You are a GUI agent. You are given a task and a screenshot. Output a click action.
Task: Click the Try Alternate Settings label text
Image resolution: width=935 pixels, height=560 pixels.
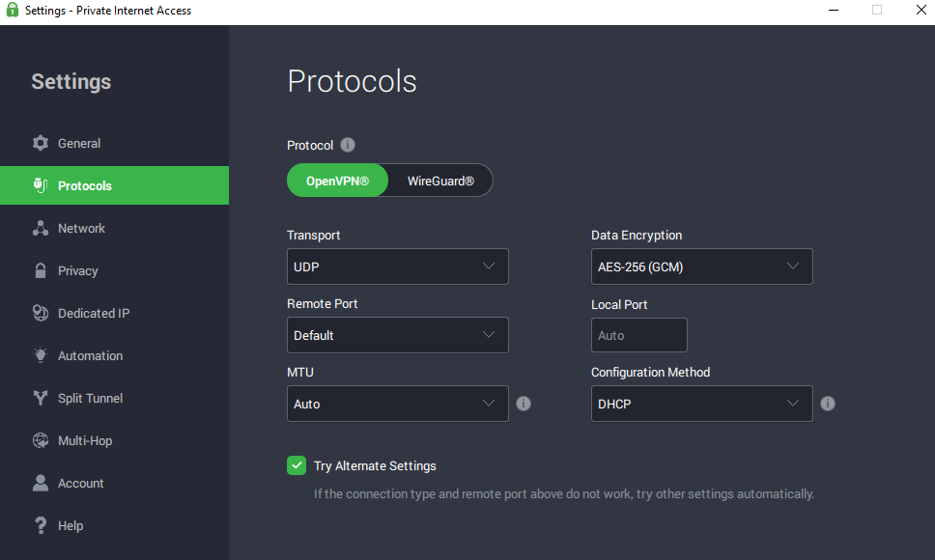tap(375, 466)
